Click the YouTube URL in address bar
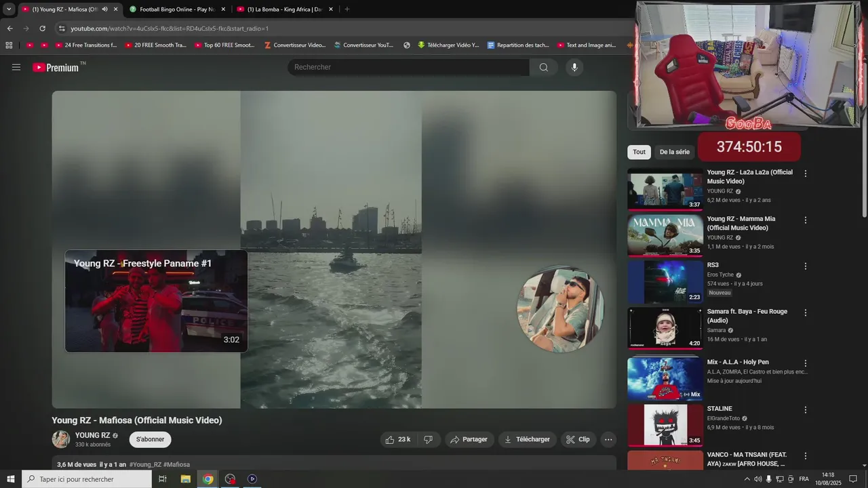Viewport: 868px width, 488px height. [x=170, y=28]
